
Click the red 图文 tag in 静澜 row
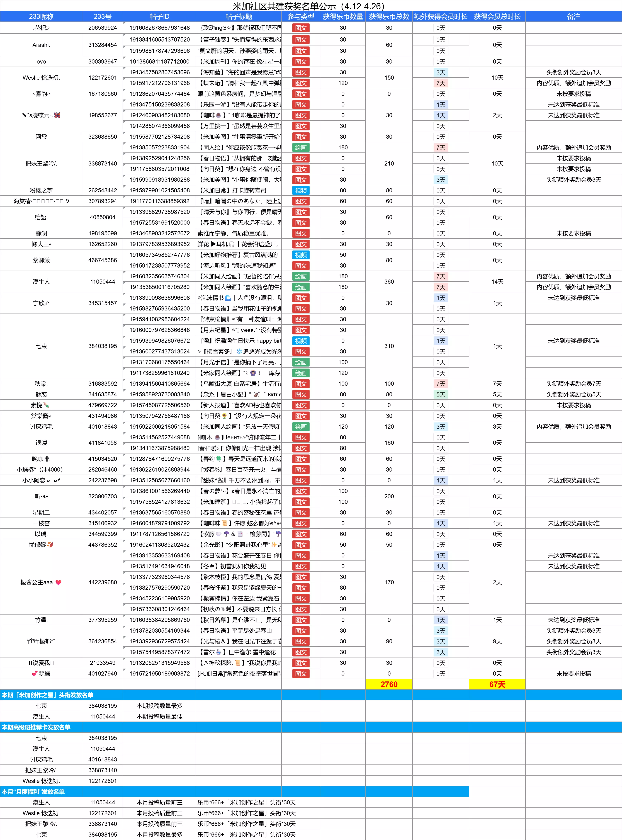[x=300, y=233]
